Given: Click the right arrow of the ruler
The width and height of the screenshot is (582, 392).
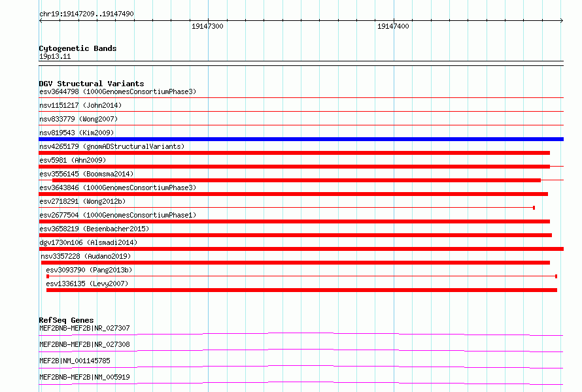Looking at the screenshot, I should tap(562, 21).
